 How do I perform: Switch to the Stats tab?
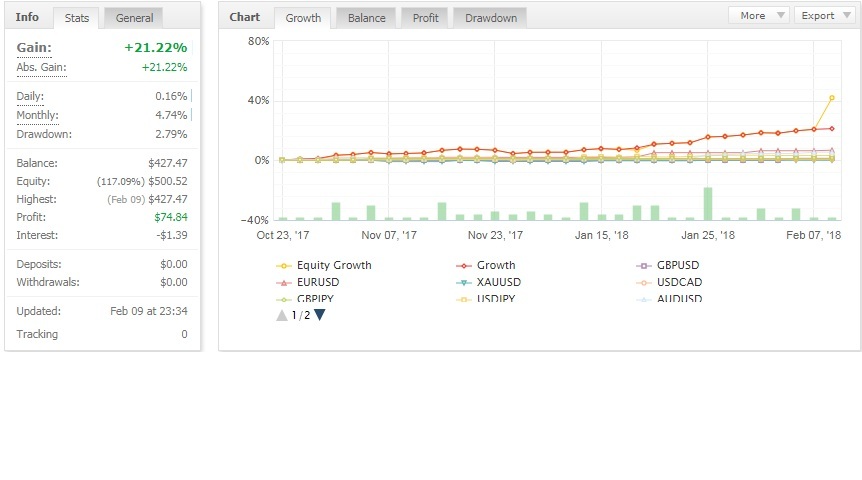click(76, 18)
